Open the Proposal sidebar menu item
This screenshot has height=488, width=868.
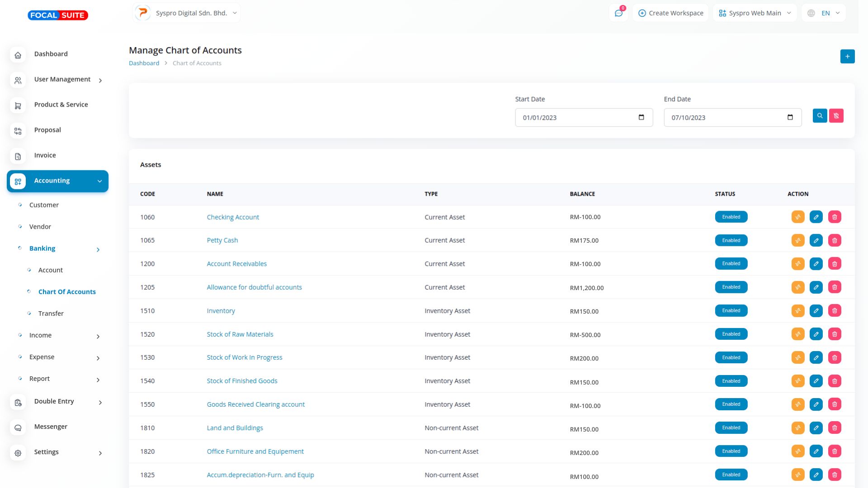click(47, 130)
